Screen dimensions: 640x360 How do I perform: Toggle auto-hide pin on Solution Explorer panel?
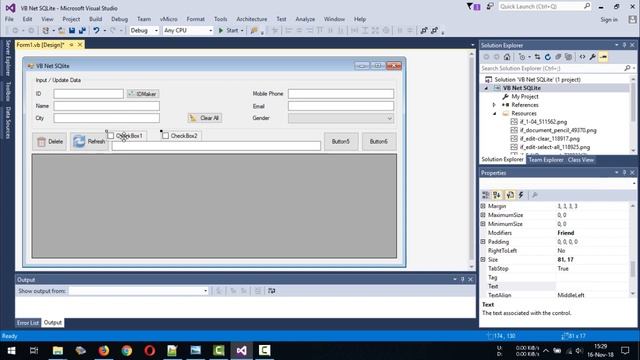coord(624,45)
